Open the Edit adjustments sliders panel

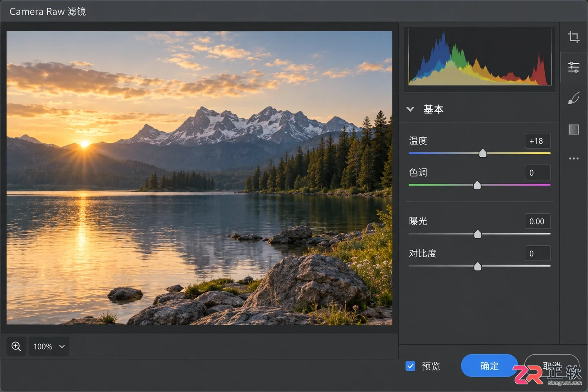point(574,67)
